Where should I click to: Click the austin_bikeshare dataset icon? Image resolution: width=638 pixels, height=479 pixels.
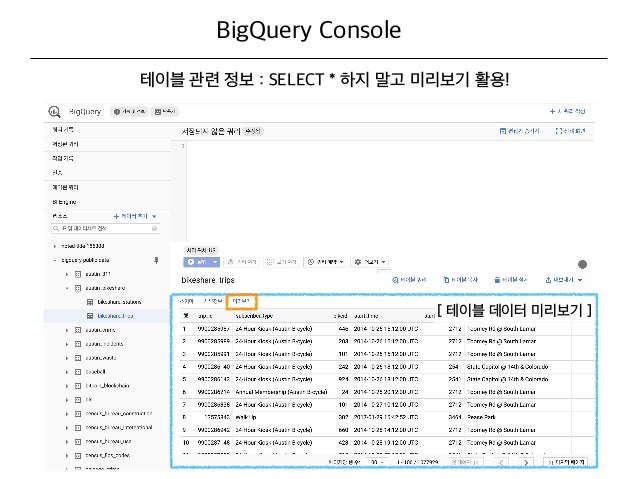78,288
